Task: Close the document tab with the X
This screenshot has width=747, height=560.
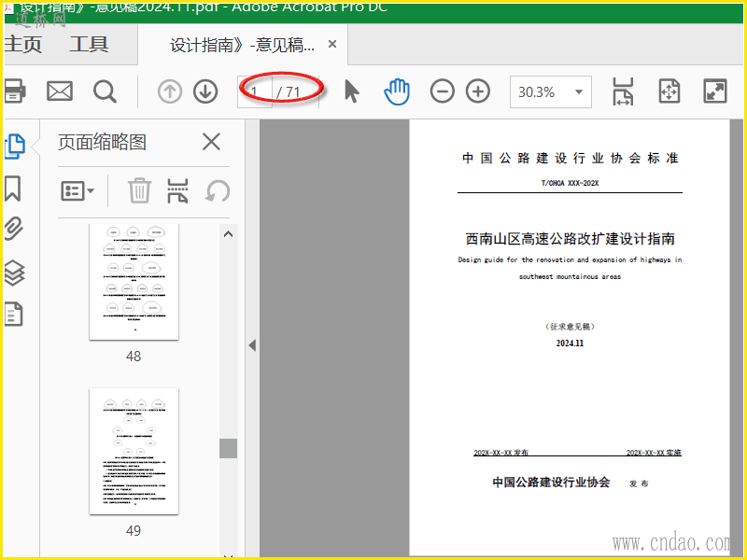Action: click(332, 44)
